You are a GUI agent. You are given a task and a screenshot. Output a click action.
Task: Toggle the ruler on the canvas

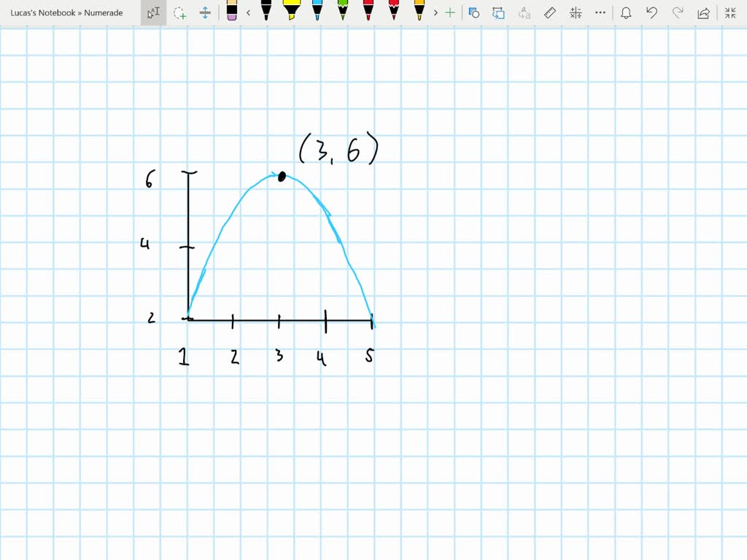[x=549, y=12]
